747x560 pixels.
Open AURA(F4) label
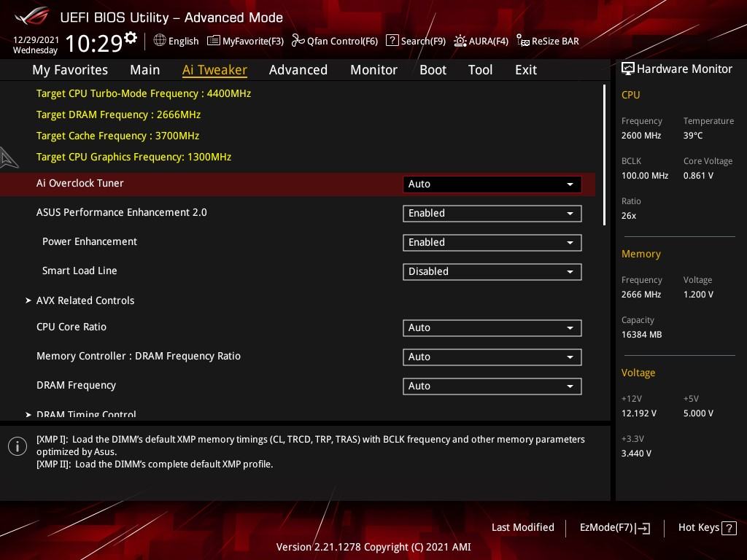pyautogui.click(x=488, y=41)
